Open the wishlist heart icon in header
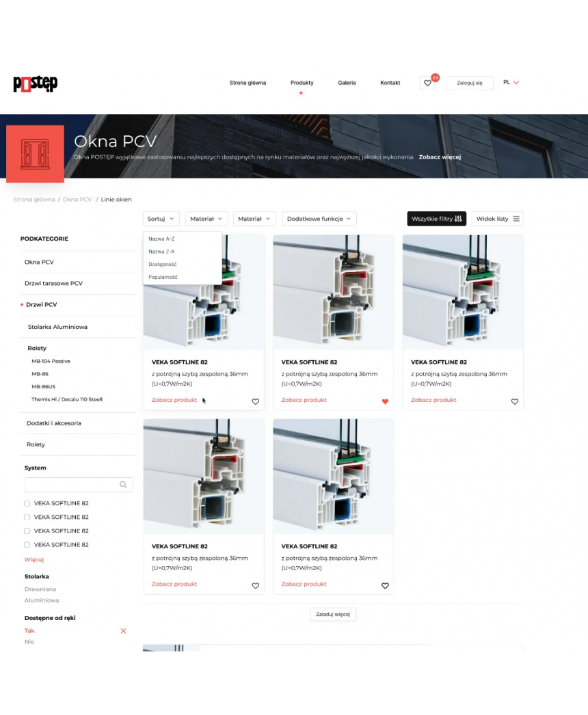 coord(427,83)
